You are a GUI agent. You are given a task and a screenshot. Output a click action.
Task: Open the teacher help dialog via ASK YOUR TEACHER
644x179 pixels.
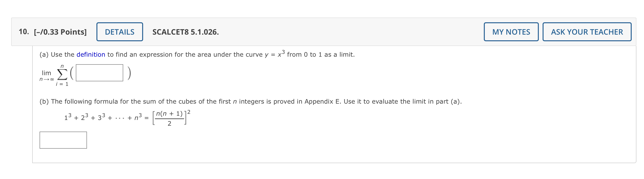[x=587, y=32]
